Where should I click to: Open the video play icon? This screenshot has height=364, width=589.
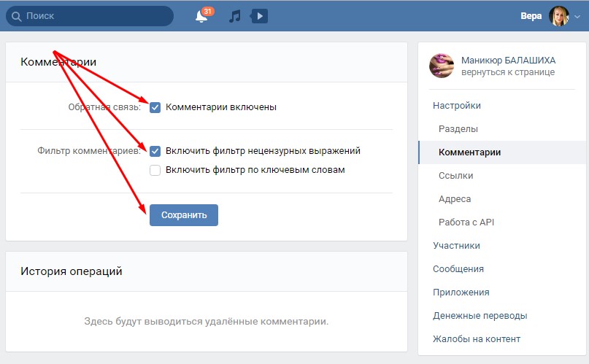click(259, 16)
